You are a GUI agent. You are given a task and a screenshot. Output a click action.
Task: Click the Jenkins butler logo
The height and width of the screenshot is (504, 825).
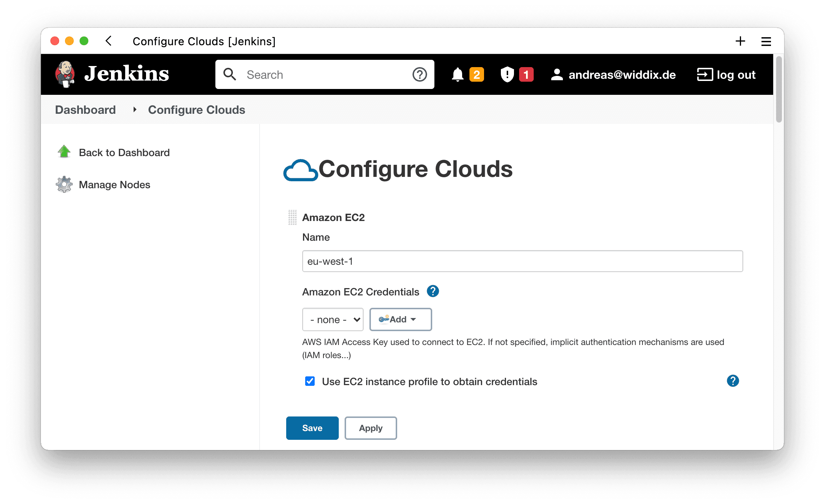tap(65, 74)
